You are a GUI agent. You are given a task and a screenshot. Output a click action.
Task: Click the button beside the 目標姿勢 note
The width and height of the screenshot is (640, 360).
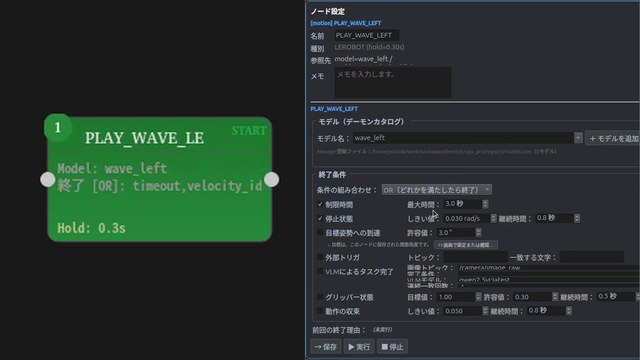point(465,245)
